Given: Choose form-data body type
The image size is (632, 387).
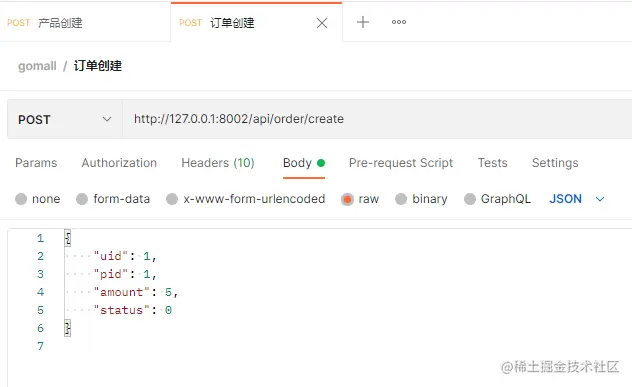Looking at the screenshot, I should (82, 199).
